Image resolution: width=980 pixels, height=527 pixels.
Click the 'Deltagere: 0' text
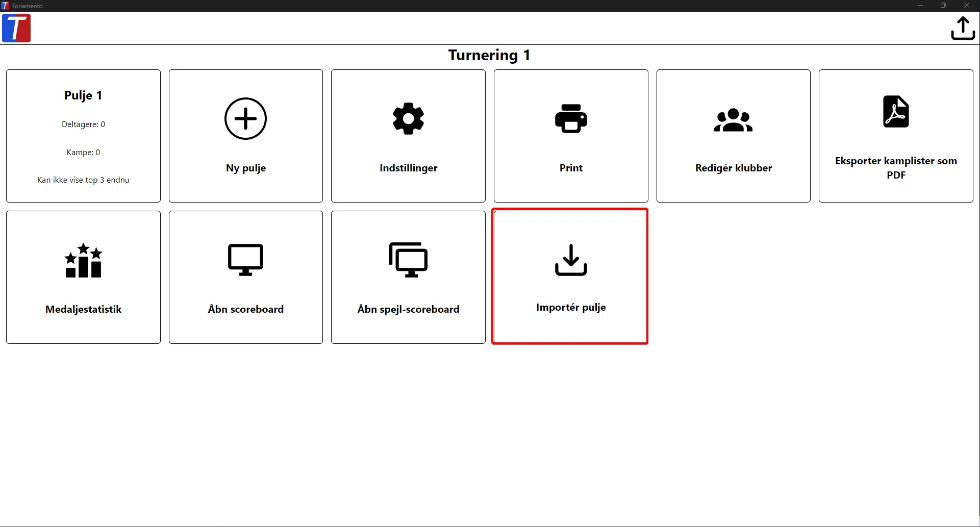[83, 124]
